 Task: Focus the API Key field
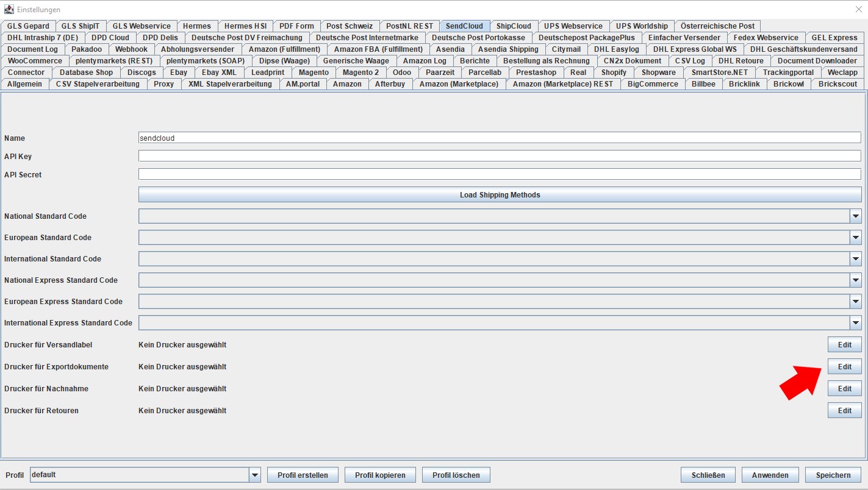[x=500, y=157]
